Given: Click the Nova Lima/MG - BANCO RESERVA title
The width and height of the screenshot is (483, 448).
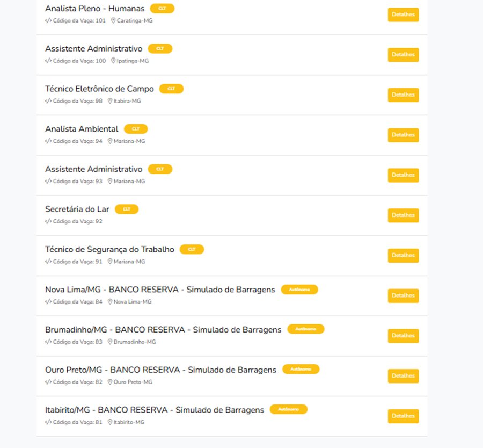Looking at the screenshot, I should [x=160, y=290].
